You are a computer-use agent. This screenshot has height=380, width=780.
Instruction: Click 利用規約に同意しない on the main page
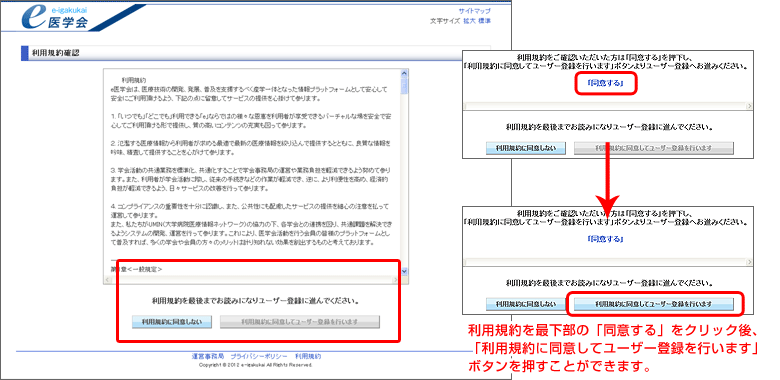click(x=172, y=322)
